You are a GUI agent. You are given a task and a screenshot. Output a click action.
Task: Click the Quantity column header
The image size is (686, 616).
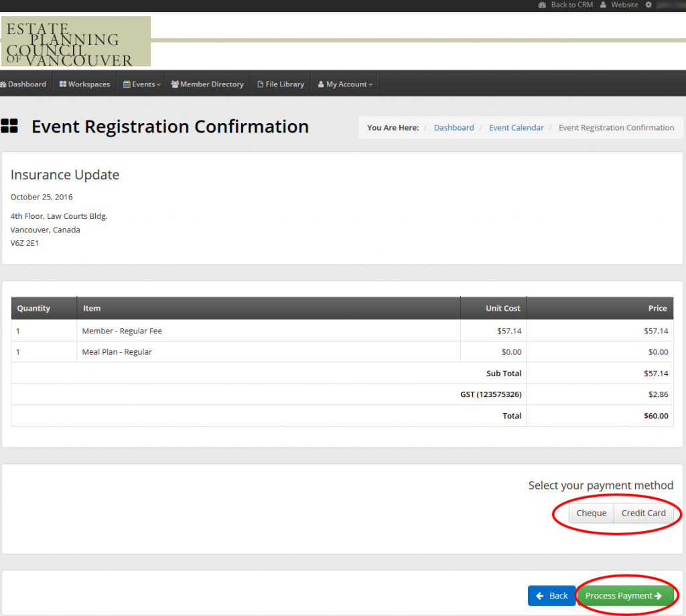[44, 308]
